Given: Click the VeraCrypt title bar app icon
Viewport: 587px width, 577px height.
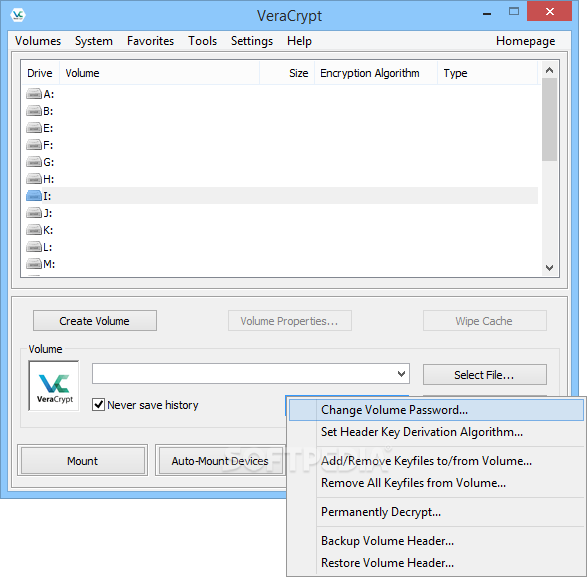Looking at the screenshot, I should (18, 15).
